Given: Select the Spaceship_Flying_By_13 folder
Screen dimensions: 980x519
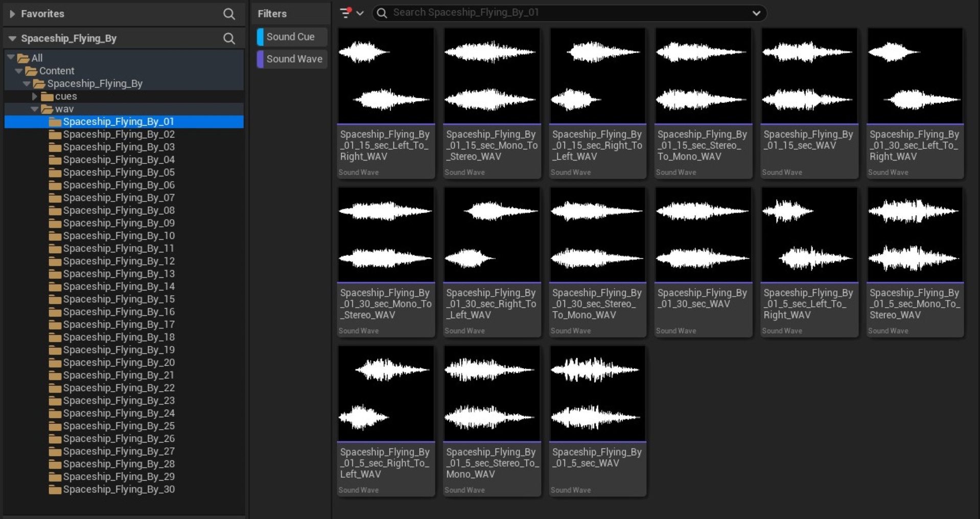Looking at the screenshot, I should (x=124, y=274).
